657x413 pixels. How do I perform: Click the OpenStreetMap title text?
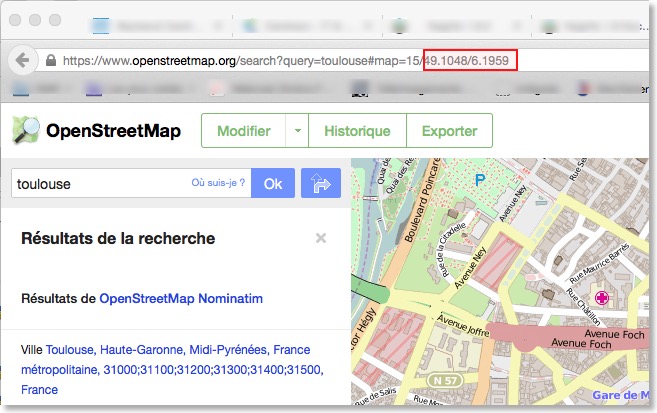[114, 131]
